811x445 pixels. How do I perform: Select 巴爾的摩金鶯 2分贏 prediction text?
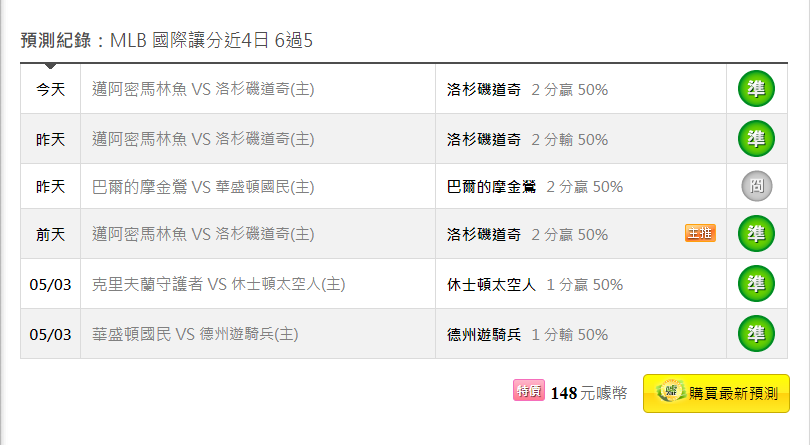tap(535, 187)
